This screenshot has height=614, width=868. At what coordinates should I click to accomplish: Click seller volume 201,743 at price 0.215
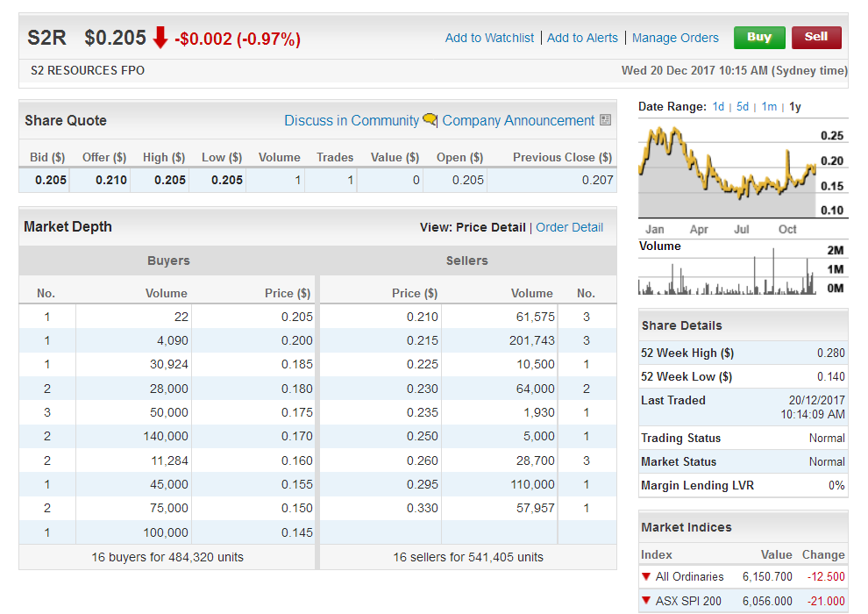[532, 340]
